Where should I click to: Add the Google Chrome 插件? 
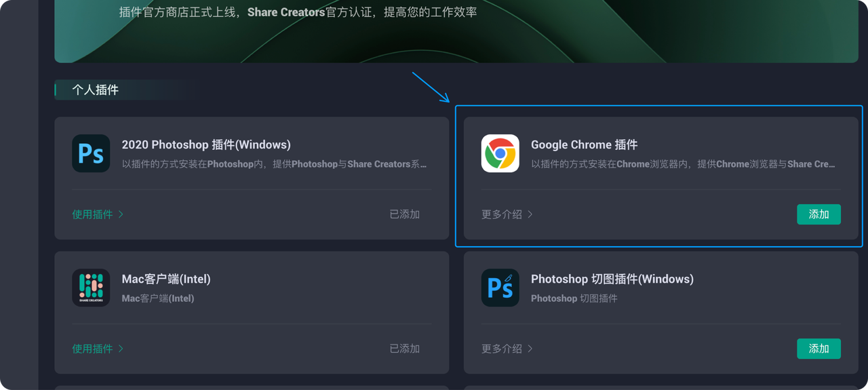pos(818,214)
